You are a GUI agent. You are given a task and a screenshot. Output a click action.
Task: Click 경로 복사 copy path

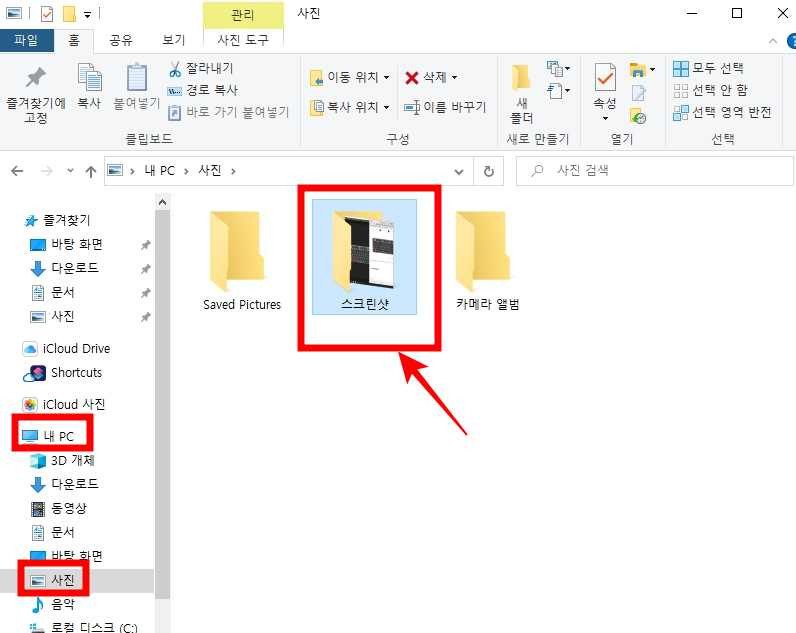click(203, 90)
